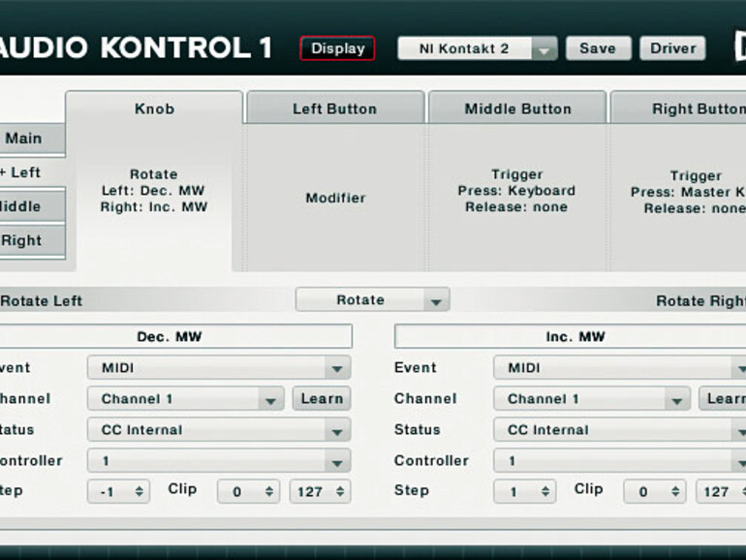Click the Rotate Right section header

(700, 300)
